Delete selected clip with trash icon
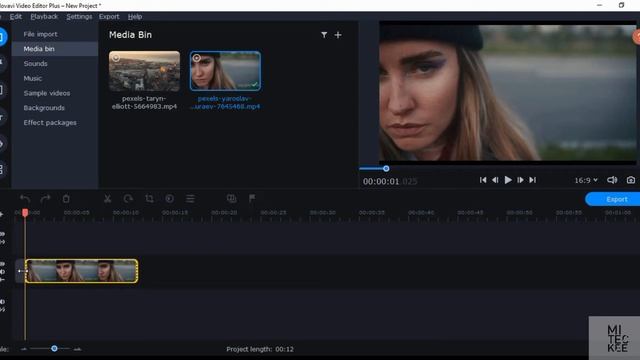640x360 pixels. (x=66, y=199)
